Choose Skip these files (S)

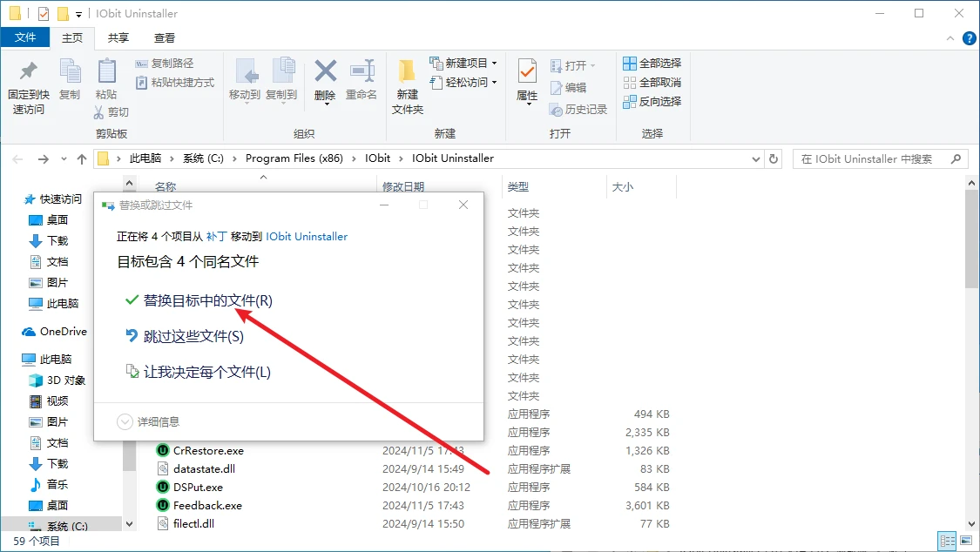(x=185, y=337)
